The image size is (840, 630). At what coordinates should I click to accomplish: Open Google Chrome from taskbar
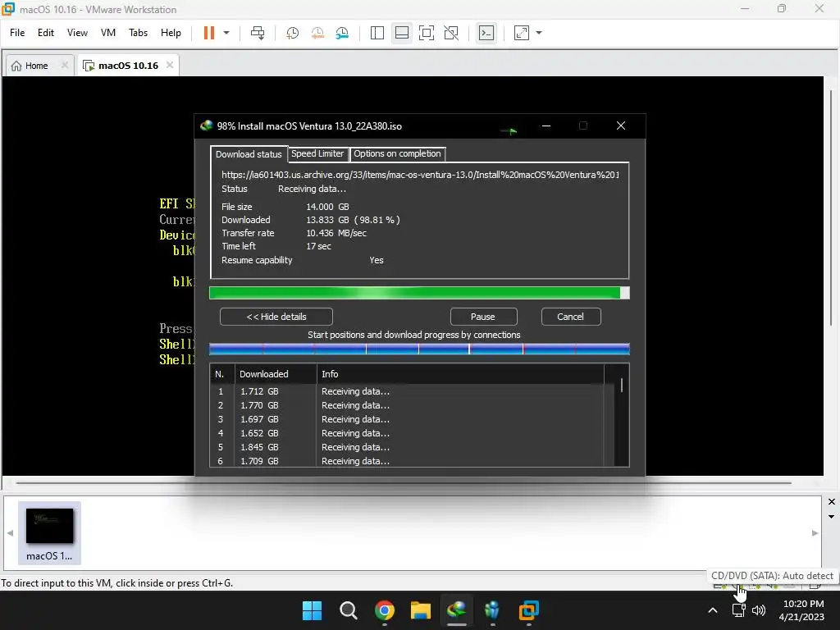pos(384,610)
